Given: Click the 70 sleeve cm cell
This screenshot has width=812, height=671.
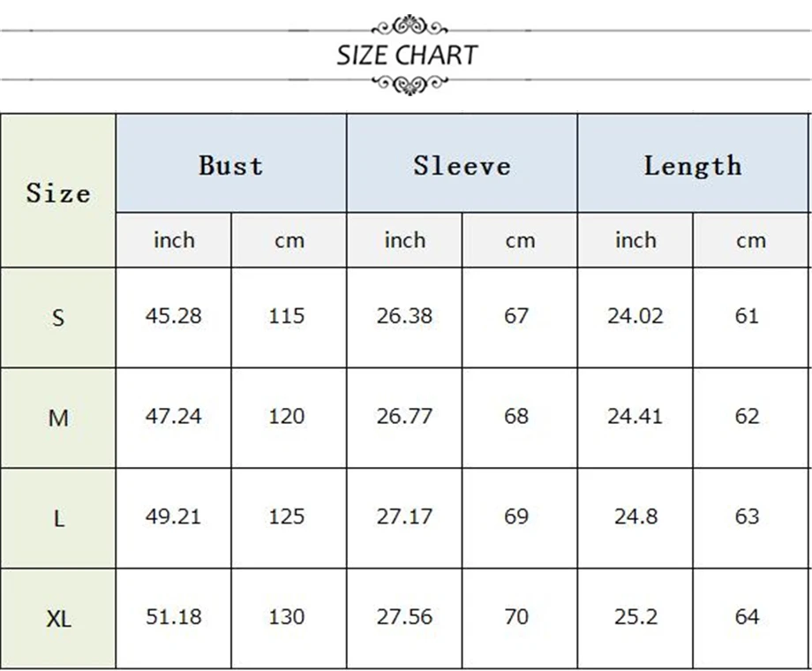Looking at the screenshot, I should (516, 616).
